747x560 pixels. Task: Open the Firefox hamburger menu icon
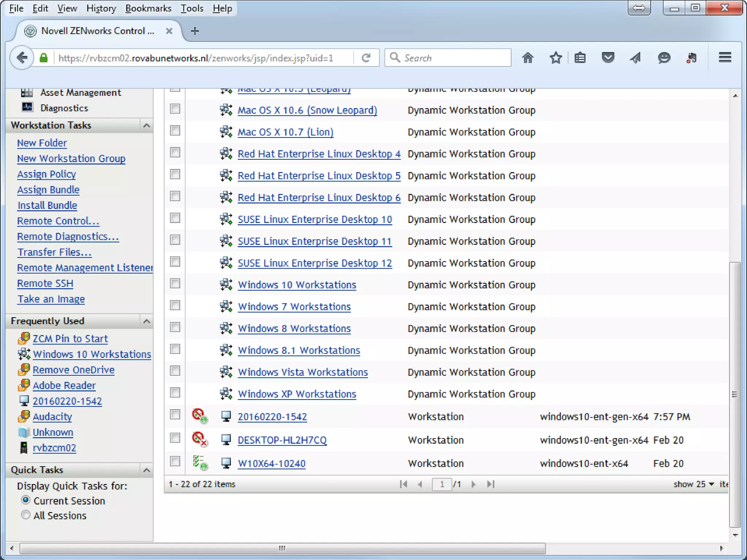[x=725, y=58]
